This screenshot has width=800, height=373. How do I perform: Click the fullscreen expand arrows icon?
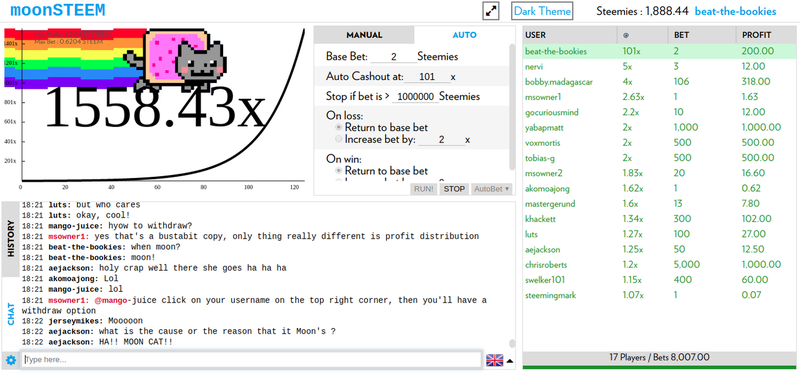pyautogui.click(x=491, y=11)
